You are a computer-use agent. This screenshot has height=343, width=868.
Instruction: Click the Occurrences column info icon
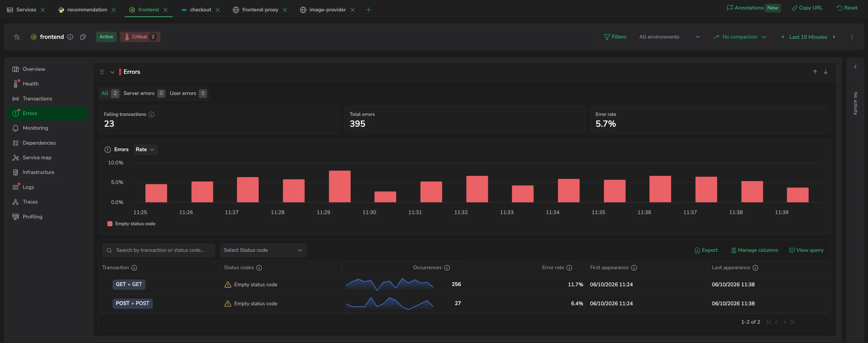tap(447, 268)
